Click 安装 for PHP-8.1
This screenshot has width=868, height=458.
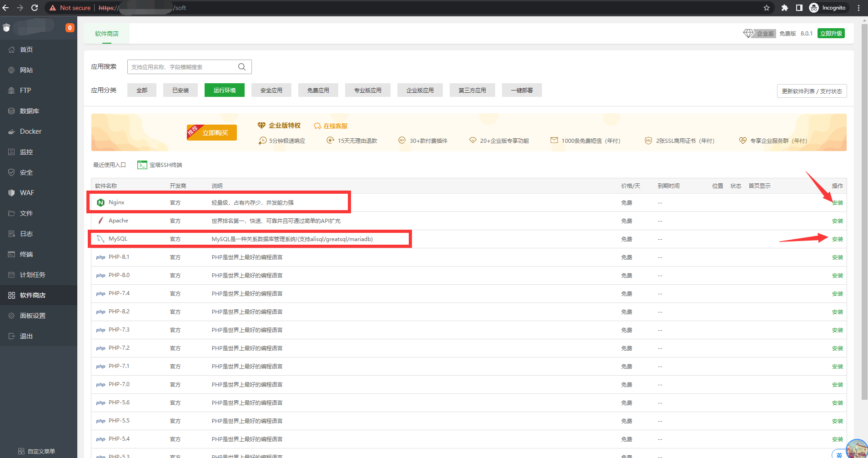(838, 257)
